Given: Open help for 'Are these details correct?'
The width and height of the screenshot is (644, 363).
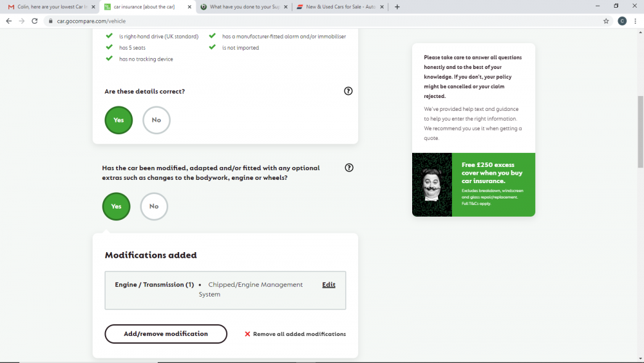Looking at the screenshot, I should point(348,91).
